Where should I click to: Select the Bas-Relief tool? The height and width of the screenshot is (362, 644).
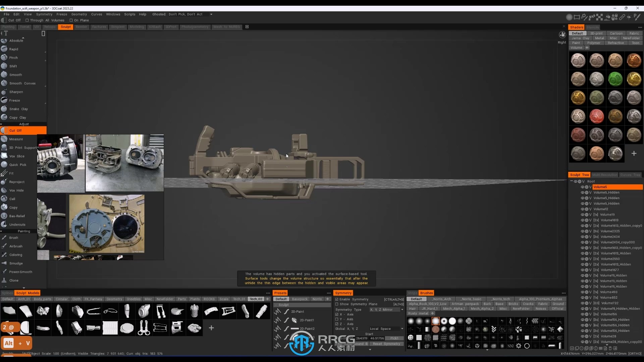[x=17, y=216]
